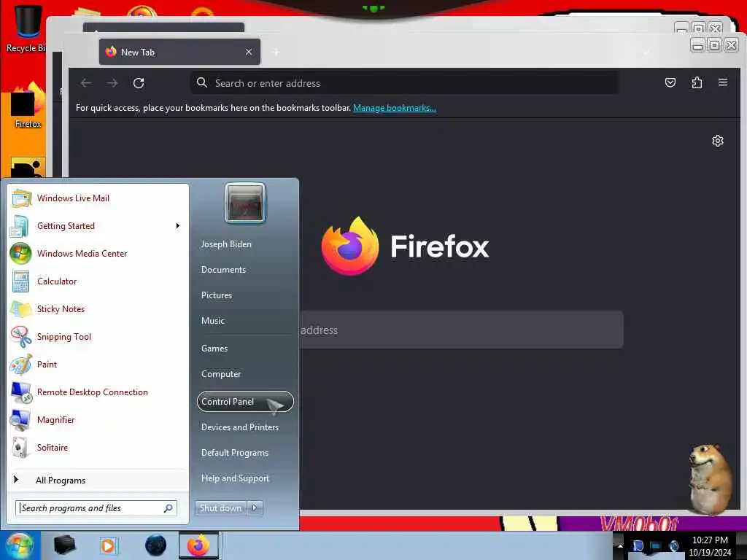
Task: Open Control Panel
Action: click(x=245, y=402)
